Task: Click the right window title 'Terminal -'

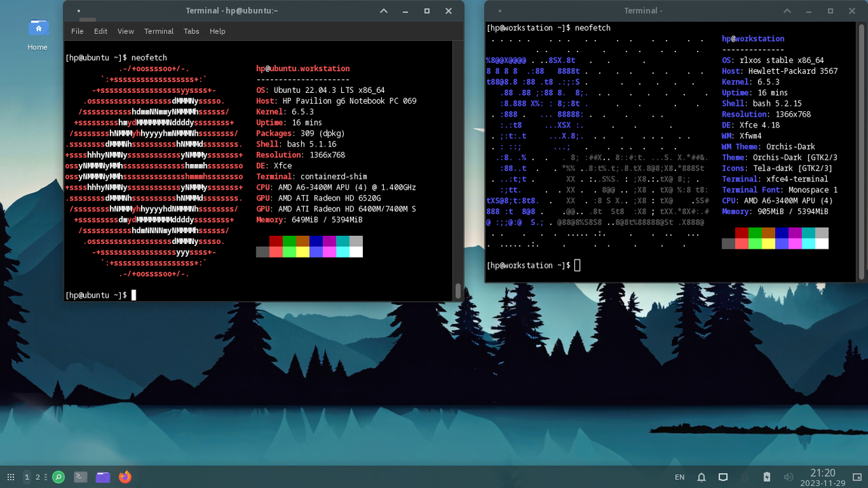Action: coord(642,11)
